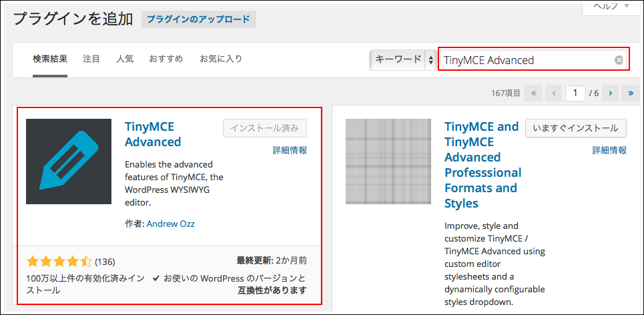Click the 最終更新: 2か月前 text
Image resolution: width=644 pixels, height=315 pixels.
pos(272,260)
